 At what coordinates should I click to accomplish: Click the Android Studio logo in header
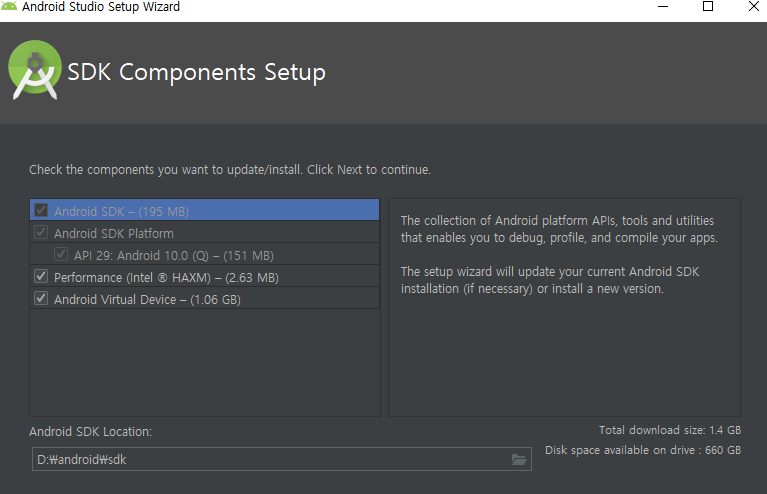(x=35, y=70)
